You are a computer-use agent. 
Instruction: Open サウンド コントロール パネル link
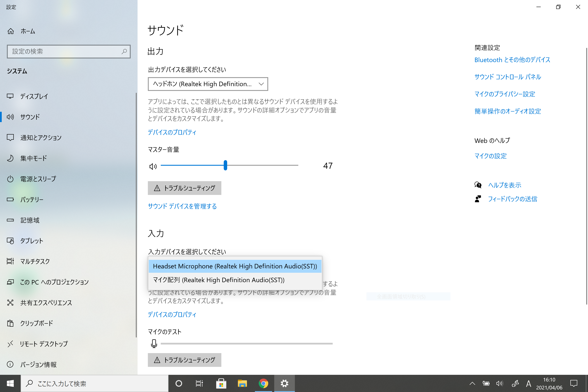click(507, 77)
